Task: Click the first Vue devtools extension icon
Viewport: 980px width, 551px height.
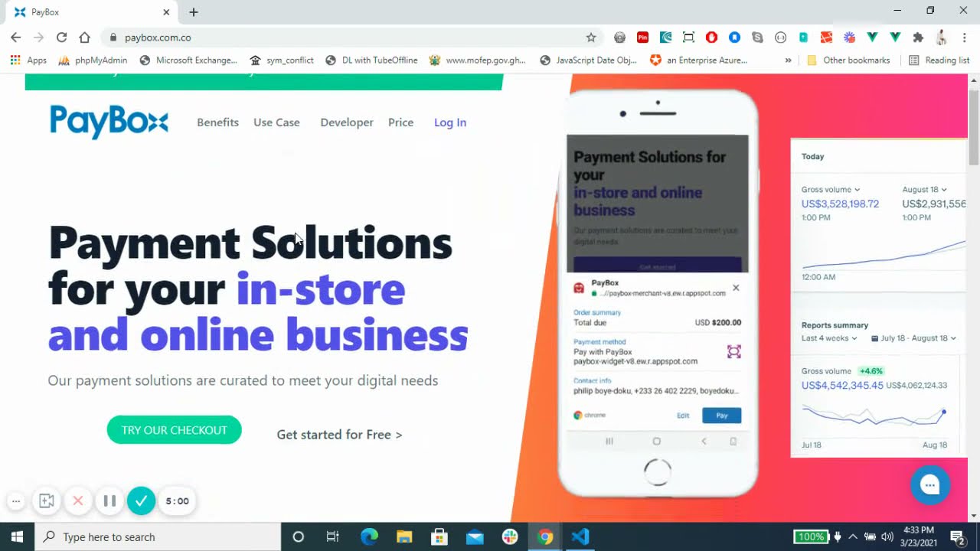Action: (x=872, y=37)
